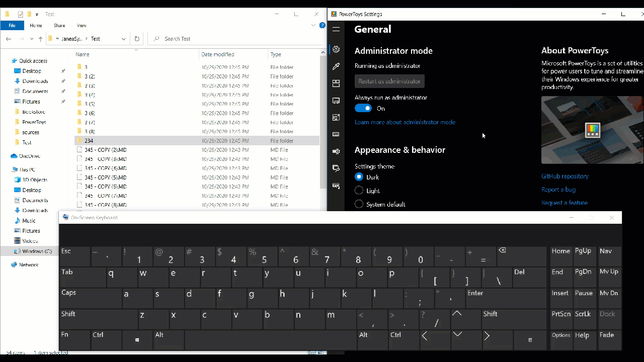Open the GitHub repository link
This screenshot has width=644, height=362.
click(565, 176)
